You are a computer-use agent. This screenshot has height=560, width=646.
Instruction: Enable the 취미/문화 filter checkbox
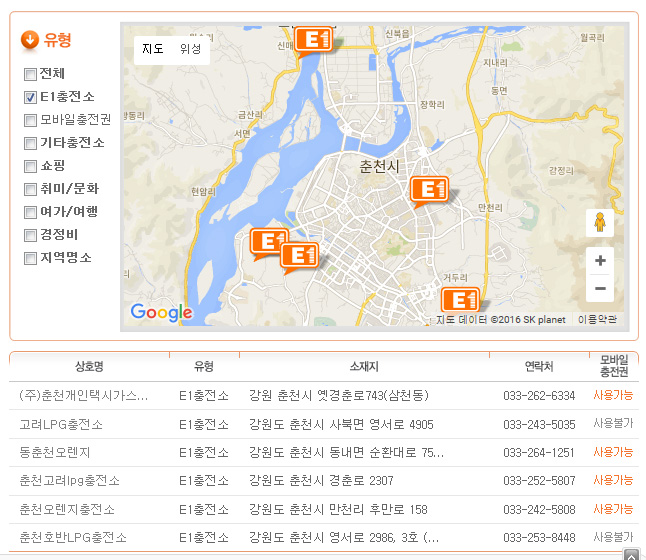point(30,190)
